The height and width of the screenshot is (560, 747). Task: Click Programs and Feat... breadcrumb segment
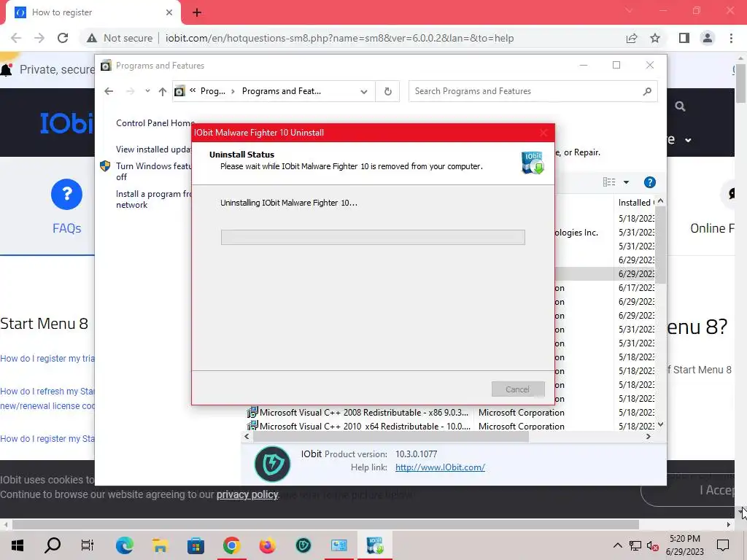pyautogui.click(x=282, y=91)
